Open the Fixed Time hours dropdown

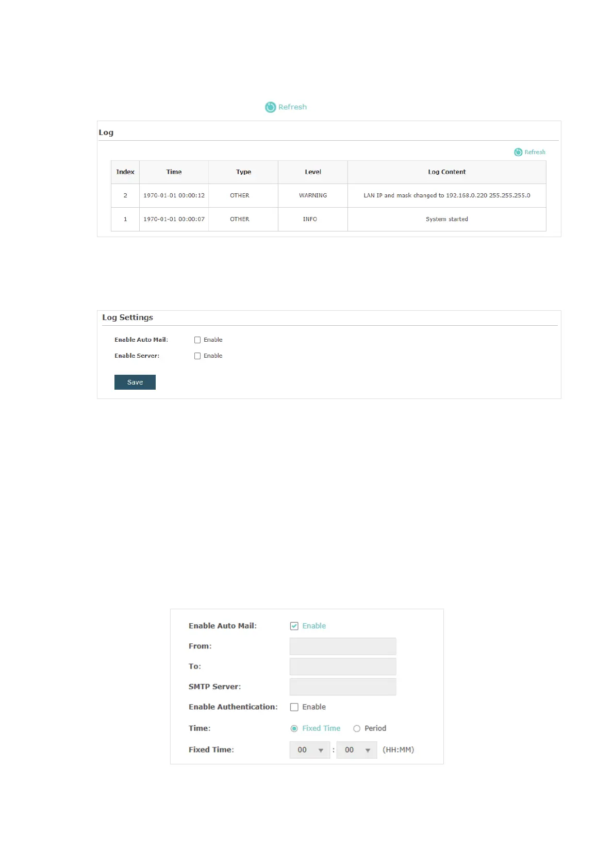(x=310, y=750)
